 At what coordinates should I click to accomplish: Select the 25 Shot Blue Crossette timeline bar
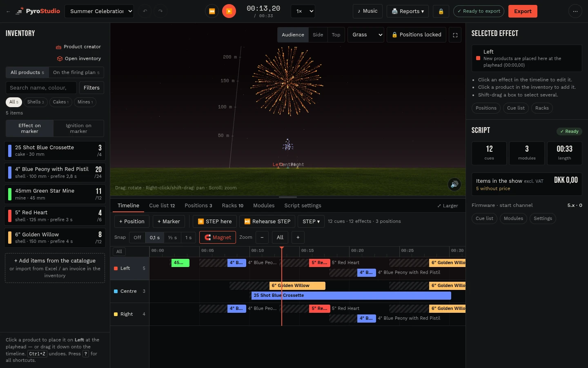click(351, 296)
